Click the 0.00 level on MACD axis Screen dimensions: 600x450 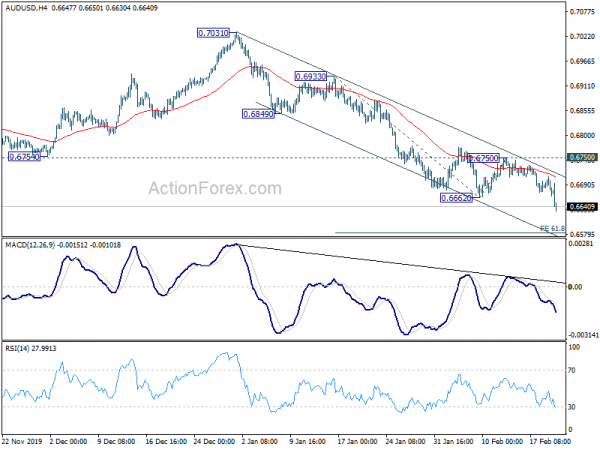(x=575, y=287)
